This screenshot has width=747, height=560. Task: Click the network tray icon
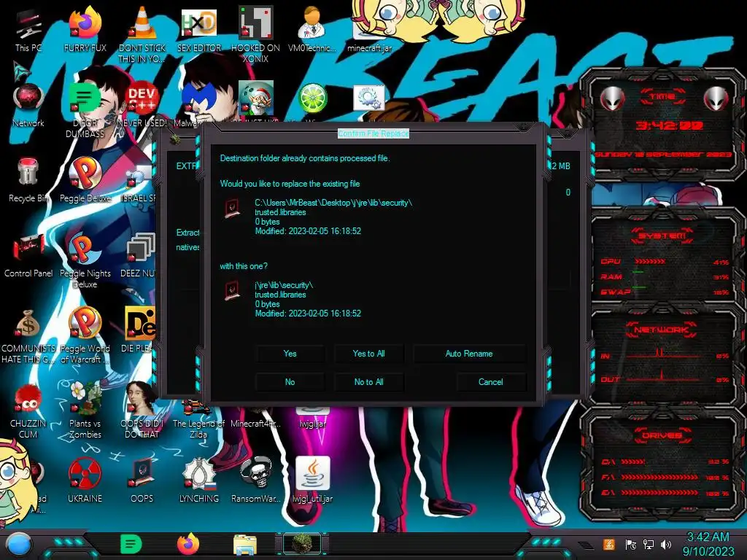(648, 545)
